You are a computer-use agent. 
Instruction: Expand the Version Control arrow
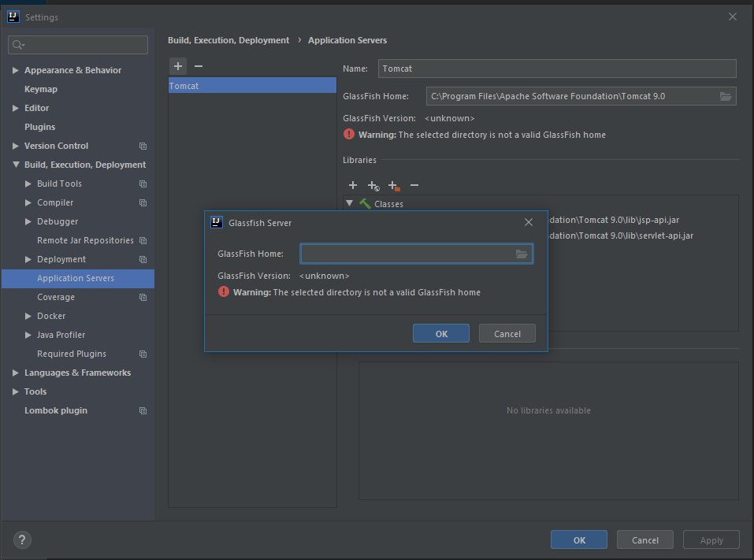(x=16, y=146)
